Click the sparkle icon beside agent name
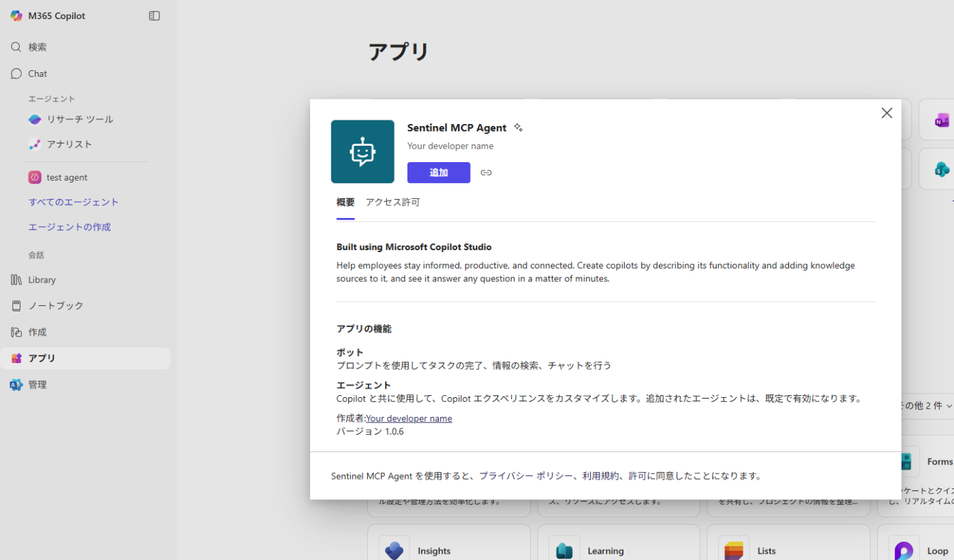The width and height of the screenshot is (954, 560). tap(518, 127)
